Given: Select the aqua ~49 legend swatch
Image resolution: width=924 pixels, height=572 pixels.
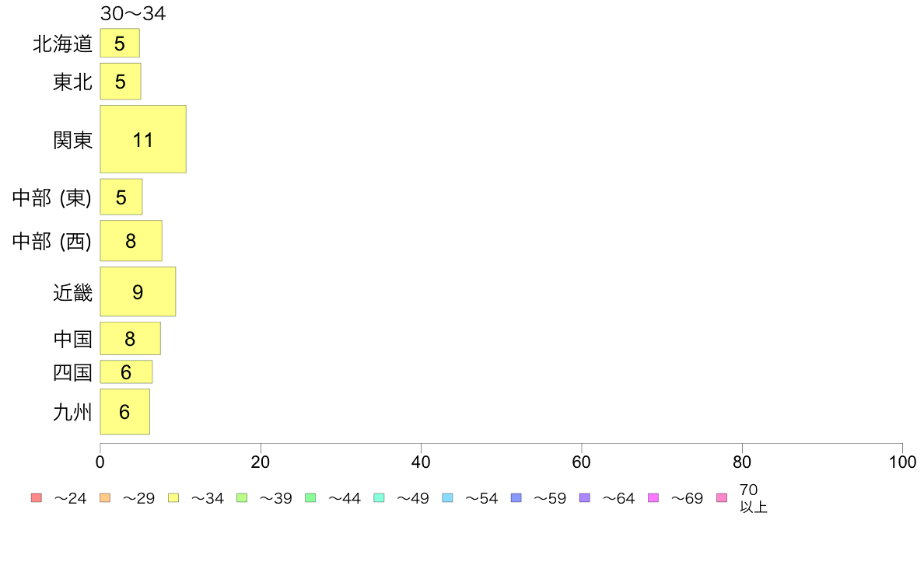Looking at the screenshot, I should click(379, 497).
